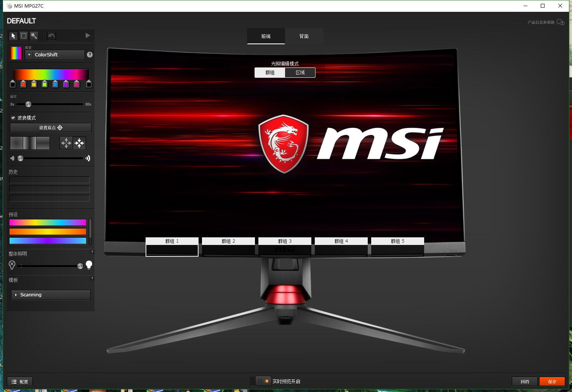Screen dimensions: 572x392
Task: Click the 整体照明 help question mark
Action: coord(92,252)
